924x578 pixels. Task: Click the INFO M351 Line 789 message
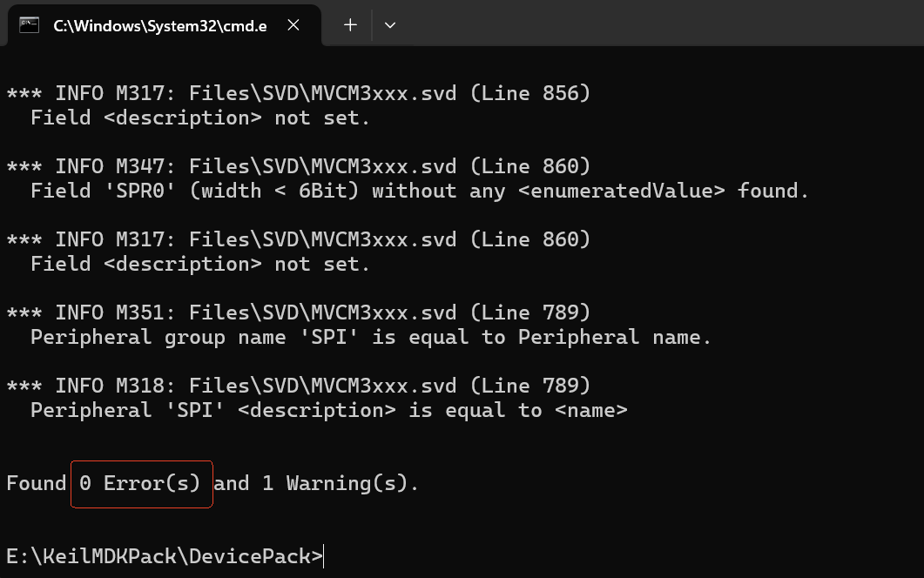pyautogui.click(x=299, y=313)
